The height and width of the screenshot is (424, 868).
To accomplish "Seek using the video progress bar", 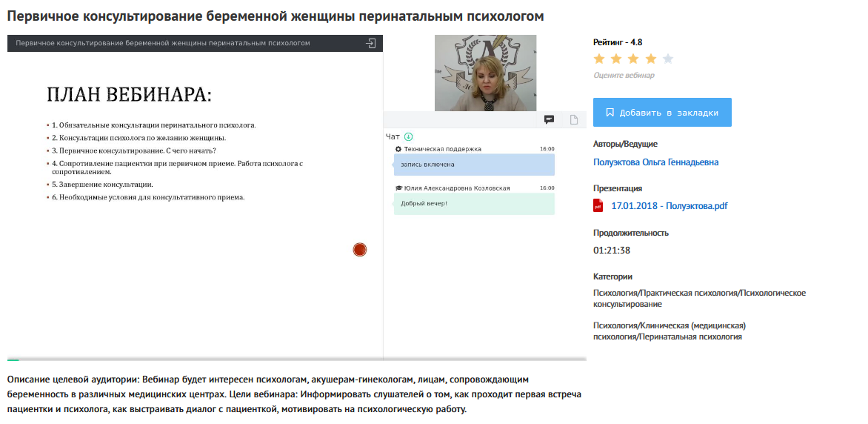I will point(296,360).
